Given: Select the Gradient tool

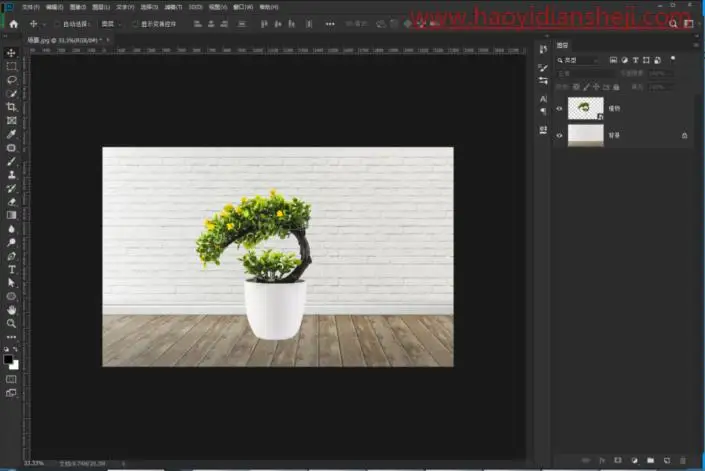Looking at the screenshot, I should tap(11, 215).
